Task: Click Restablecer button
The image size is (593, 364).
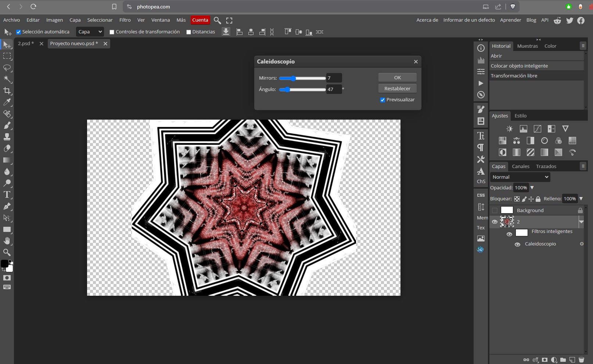Action: coord(398,88)
